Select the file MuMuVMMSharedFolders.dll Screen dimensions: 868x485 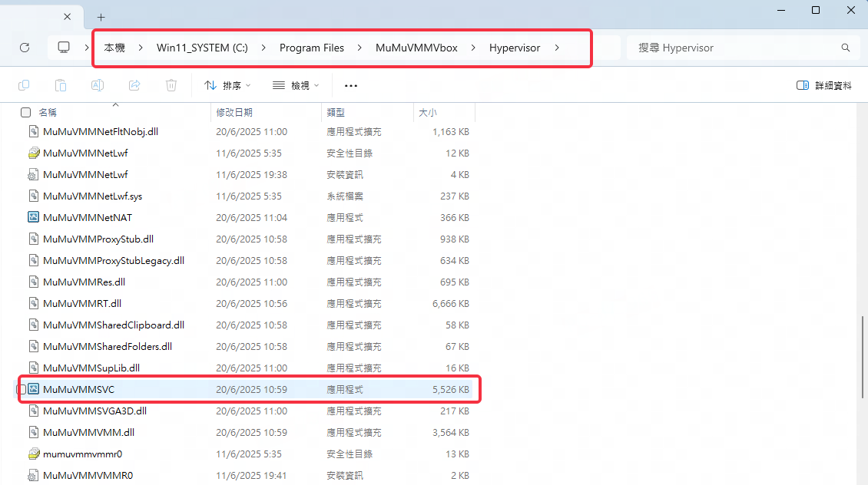108,346
